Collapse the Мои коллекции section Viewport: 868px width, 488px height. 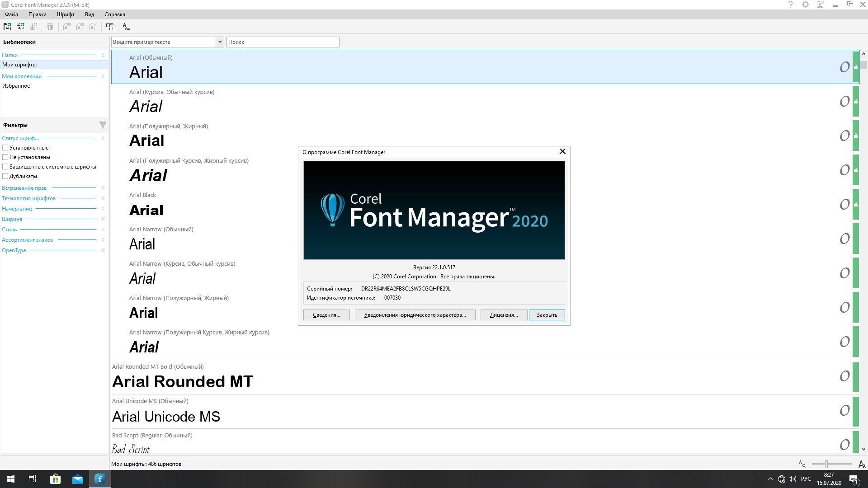coord(103,76)
